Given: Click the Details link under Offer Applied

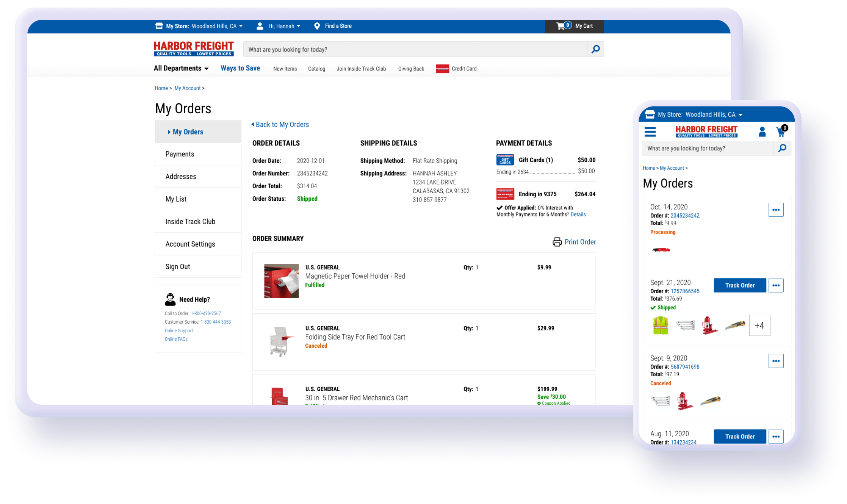Looking at the screenshot, I should (x=578, y=214).
